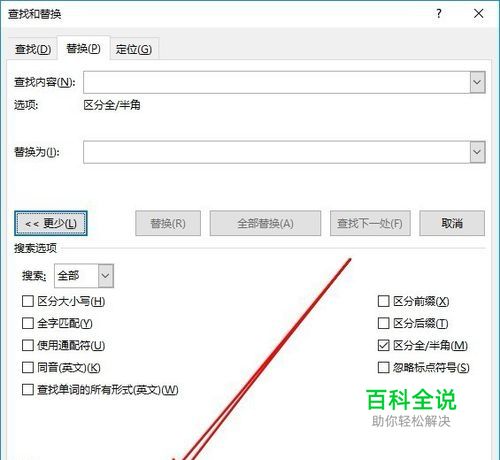Enable 全字匹配(Y) checkbox
The height and width of the screenshot is (460, 500).
pos(28,323)
